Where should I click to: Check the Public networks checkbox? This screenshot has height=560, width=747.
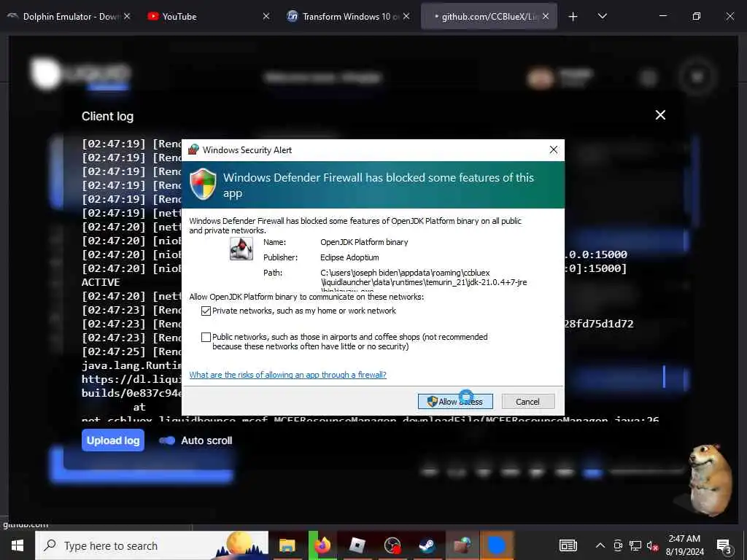206,337
